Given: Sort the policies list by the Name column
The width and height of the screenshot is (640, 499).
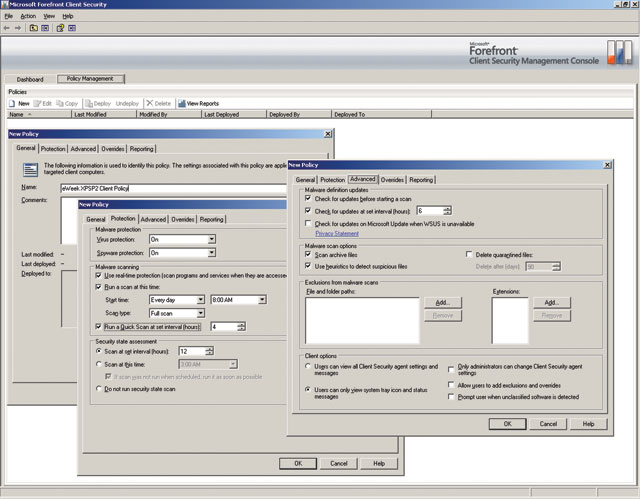Looking at the screenshot, I should pyautogui.click(x=39, y=115).
